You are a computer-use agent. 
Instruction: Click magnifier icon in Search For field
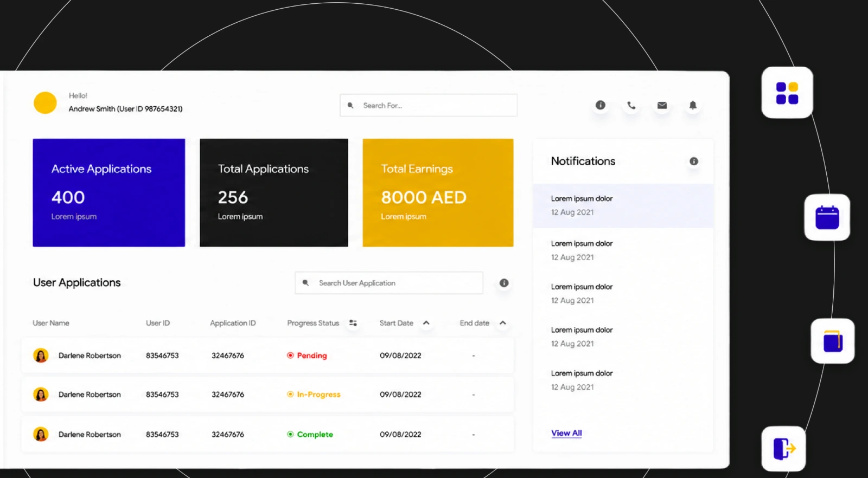[x=350, y=105]
